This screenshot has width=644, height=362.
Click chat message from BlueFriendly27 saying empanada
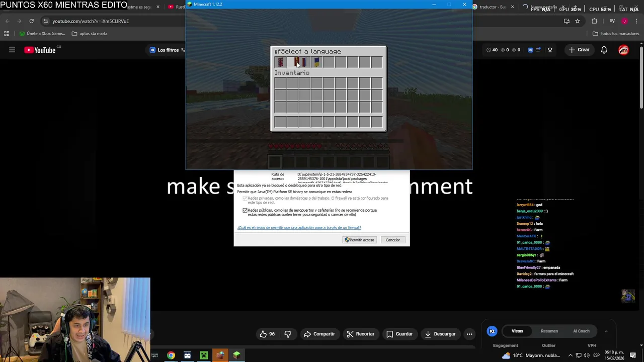(538, 267)
